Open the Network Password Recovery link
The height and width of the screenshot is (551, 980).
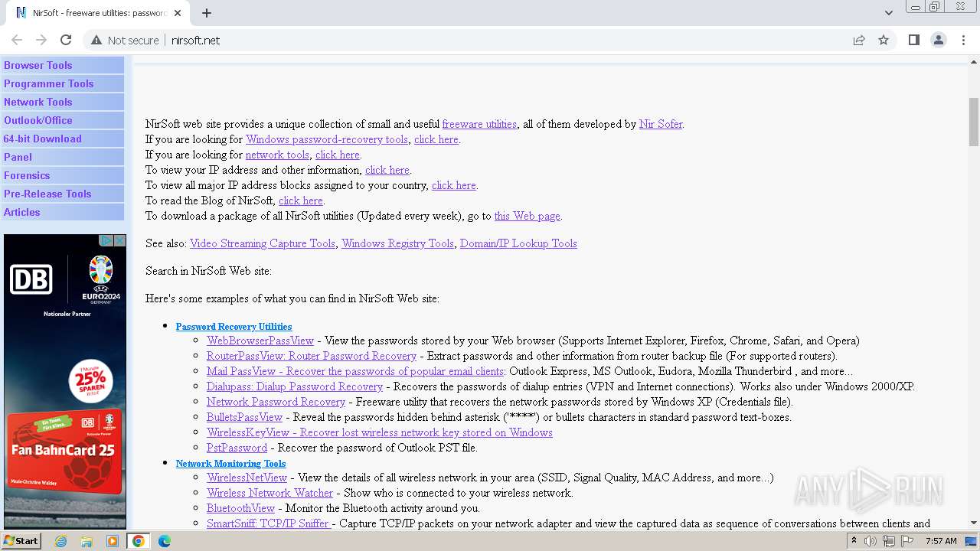coord(276,402)
